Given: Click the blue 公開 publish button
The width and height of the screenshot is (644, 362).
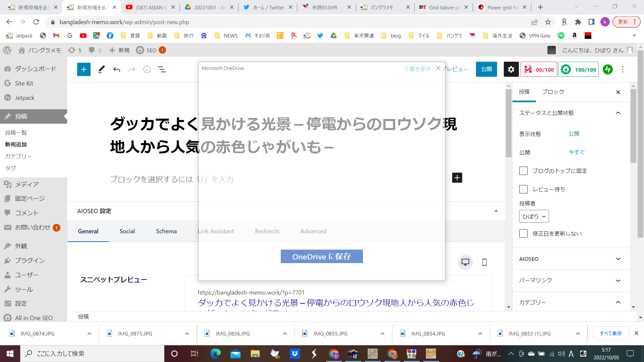Looking at the screenshot, I should coord(486,69).
